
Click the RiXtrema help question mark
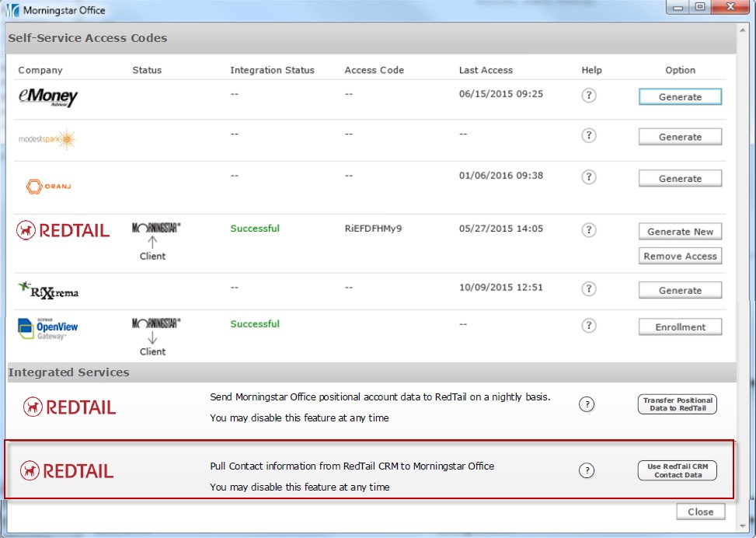tap(589, 288)
